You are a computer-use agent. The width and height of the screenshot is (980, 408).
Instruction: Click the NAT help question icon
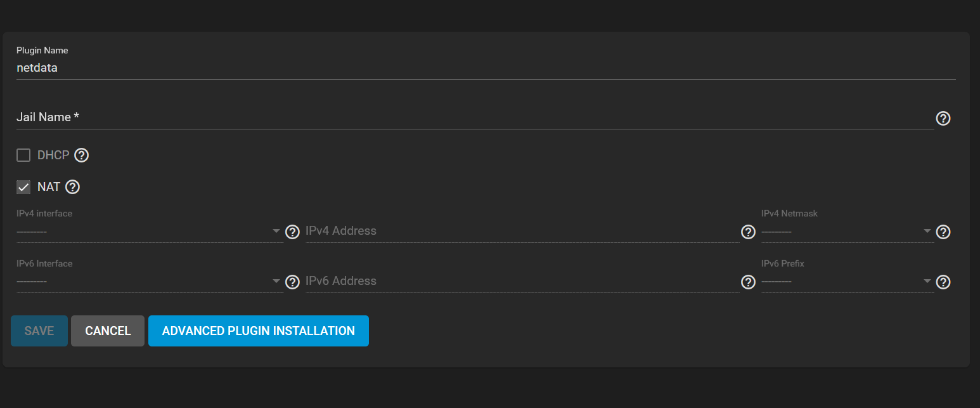(x=72, y=187)
